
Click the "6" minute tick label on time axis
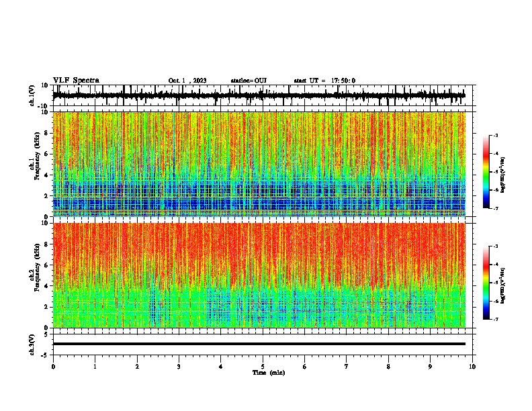click(x=305, y=367)
